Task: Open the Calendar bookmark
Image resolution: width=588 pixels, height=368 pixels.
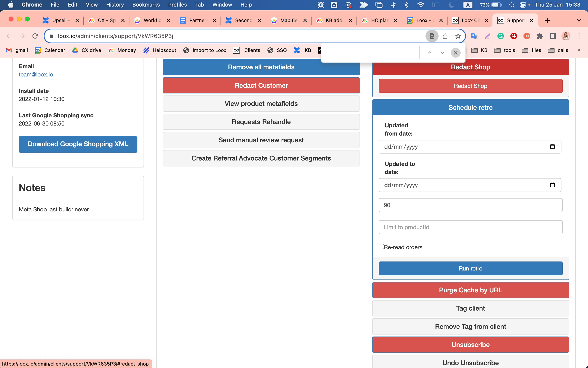Action: coord(50,50)
